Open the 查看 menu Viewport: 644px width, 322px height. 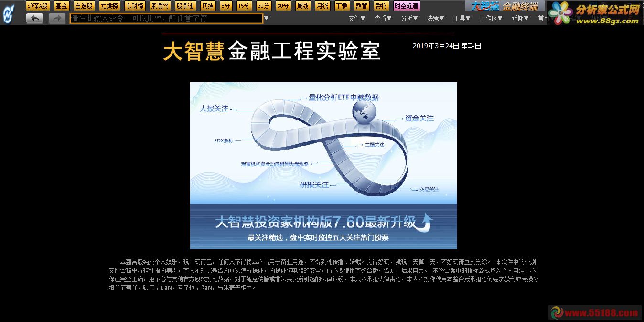(383, 18)
